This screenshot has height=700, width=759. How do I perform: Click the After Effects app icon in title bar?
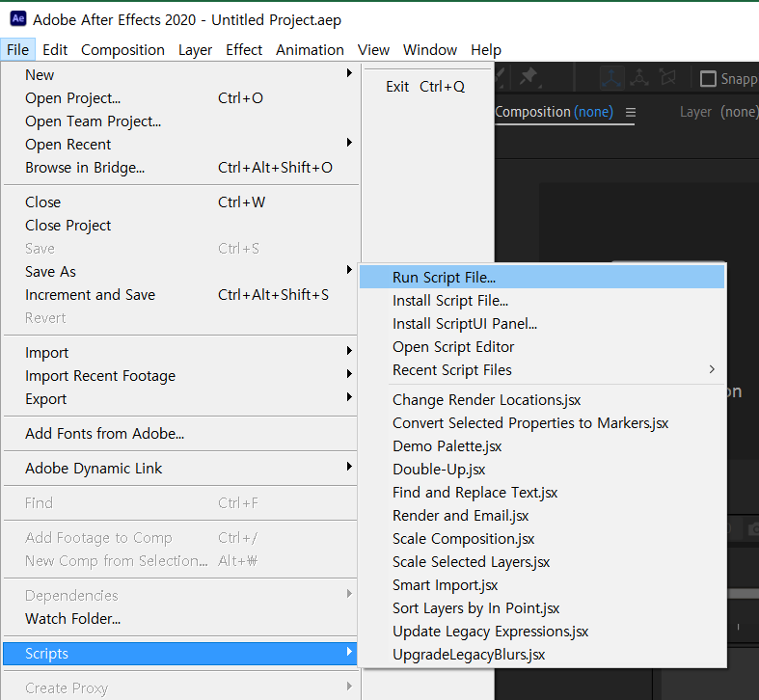click(x=18, y=19)
